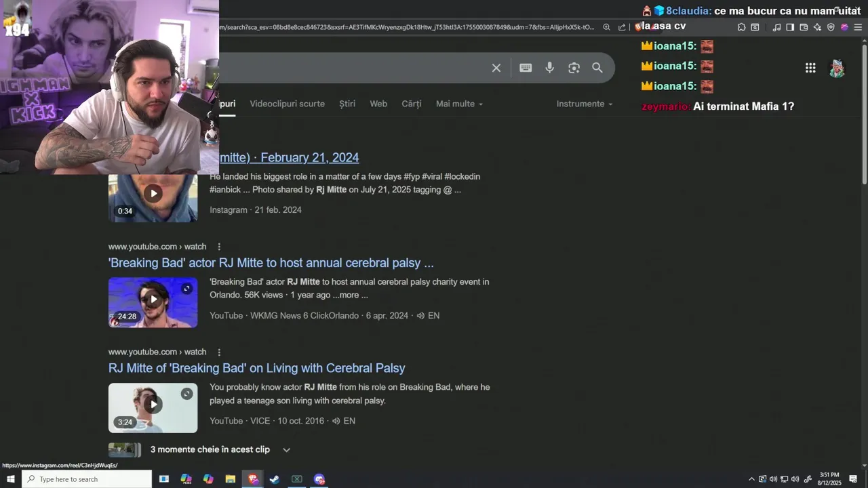The width and height of the screenshot is (868, 488).
Task: Open the browser wallet icon
Action: coord(804,27)
